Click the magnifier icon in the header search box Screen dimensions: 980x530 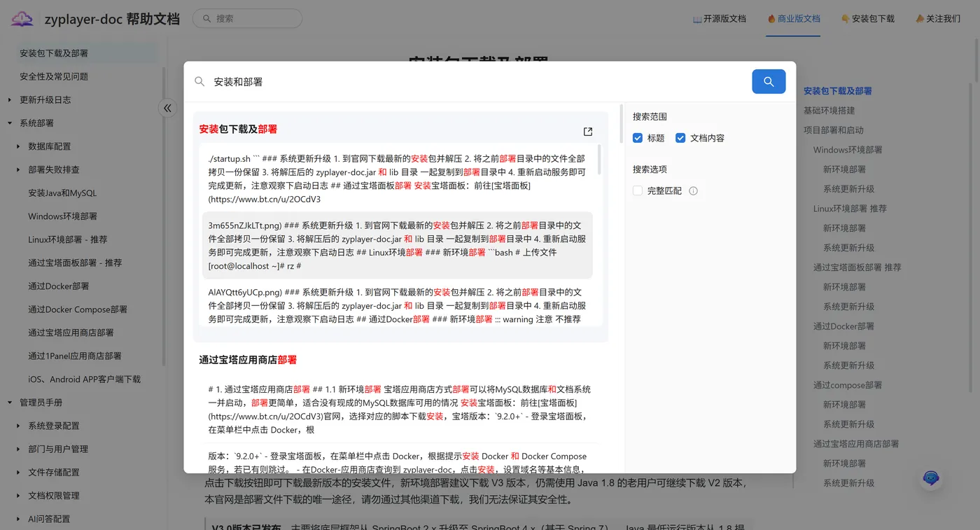(x=206, y=19)
